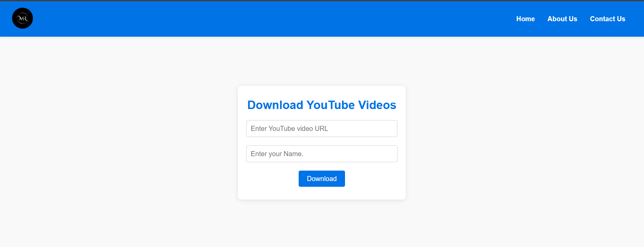The image size is (644, 247).
Task: Choose Contact Us in the header
Action: 607,19
